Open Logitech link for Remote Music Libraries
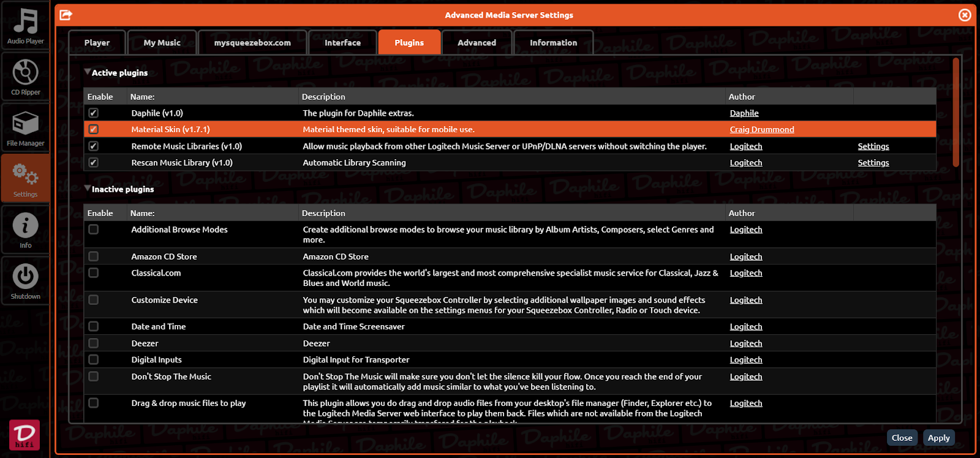 point(746,146)
